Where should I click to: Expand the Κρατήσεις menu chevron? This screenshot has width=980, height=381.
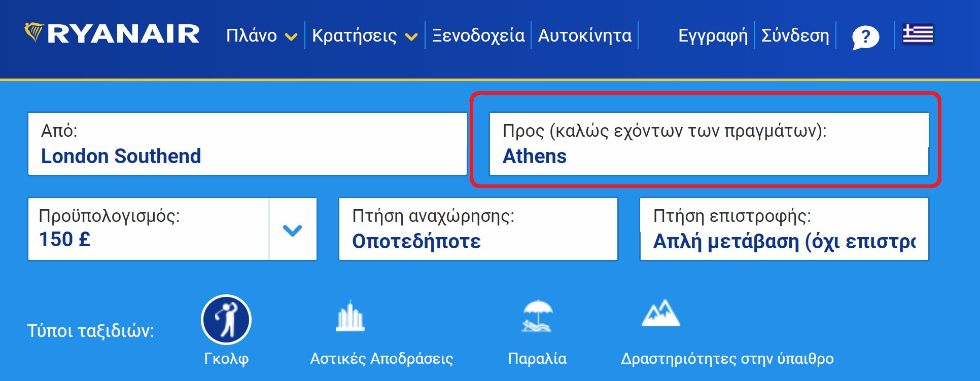[411, 36]
